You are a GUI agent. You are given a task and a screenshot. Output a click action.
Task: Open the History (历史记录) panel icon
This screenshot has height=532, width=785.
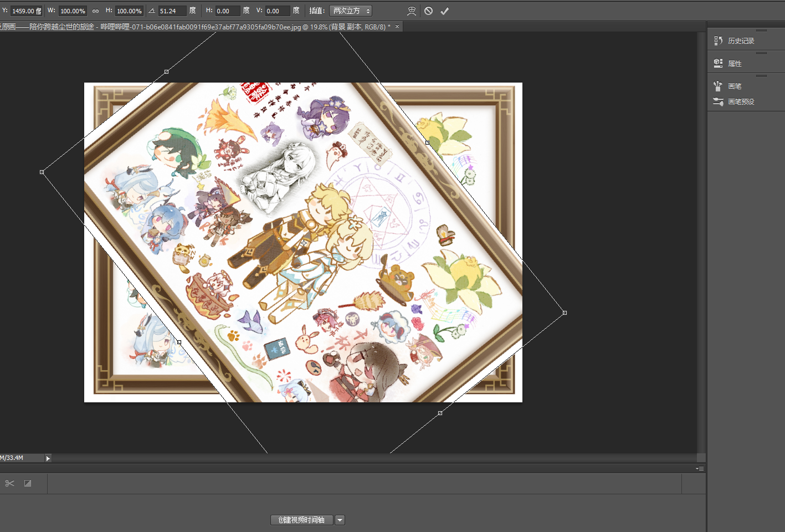point(718,40)
